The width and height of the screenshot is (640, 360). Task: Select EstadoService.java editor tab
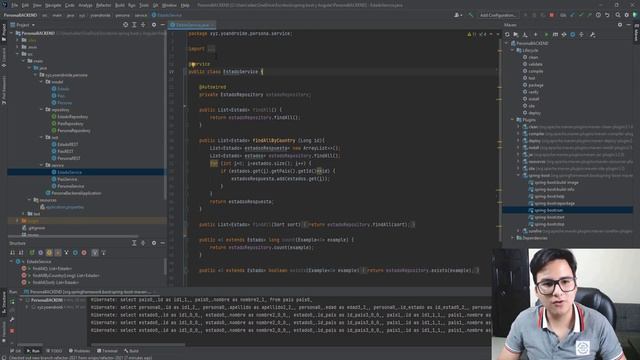[x=192, y=25]
